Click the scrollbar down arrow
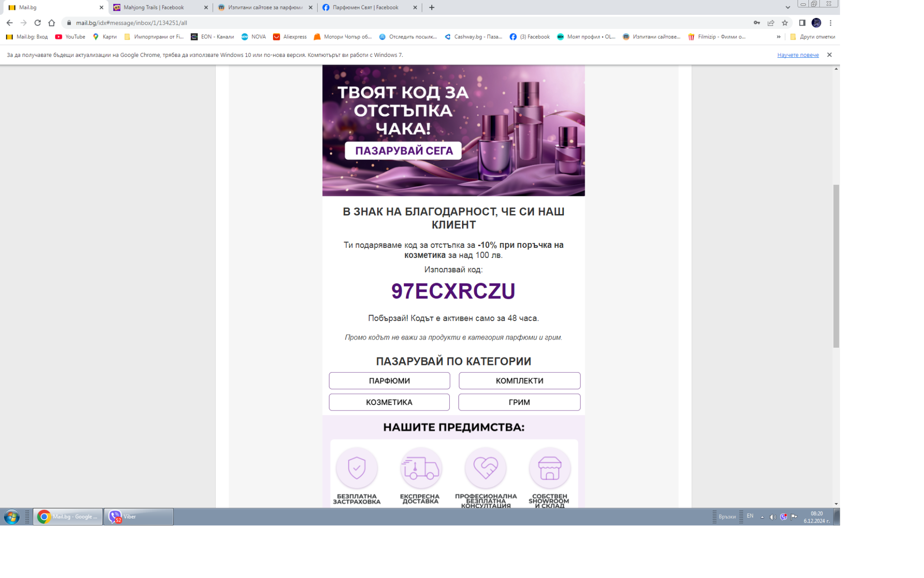 [836, 504]
